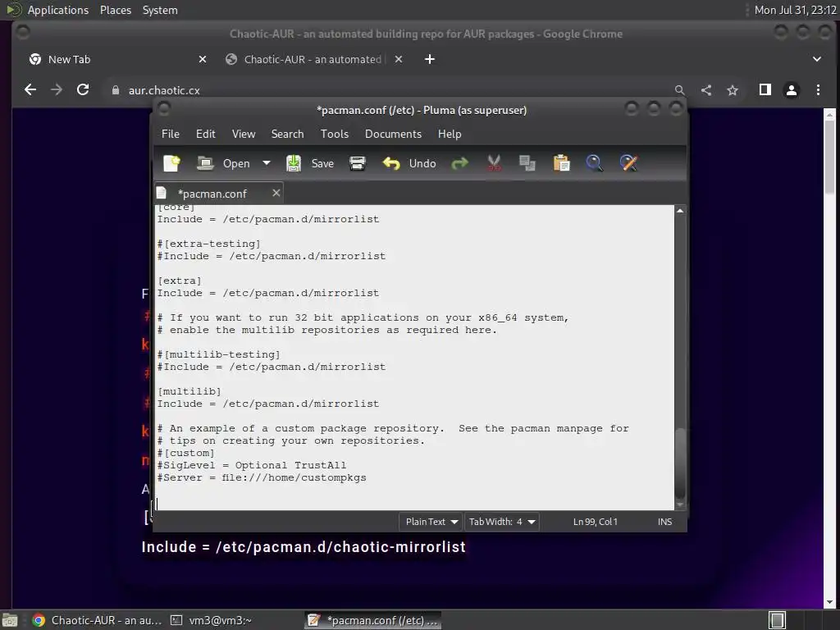Click the Open file button in Pluma
The height and width of the screenshot is (630, 840).
point(223,163)
